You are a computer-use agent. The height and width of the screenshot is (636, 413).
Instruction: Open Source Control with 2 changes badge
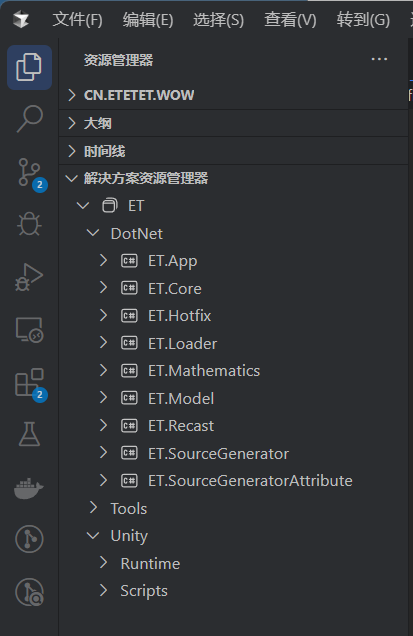point(31,174)
